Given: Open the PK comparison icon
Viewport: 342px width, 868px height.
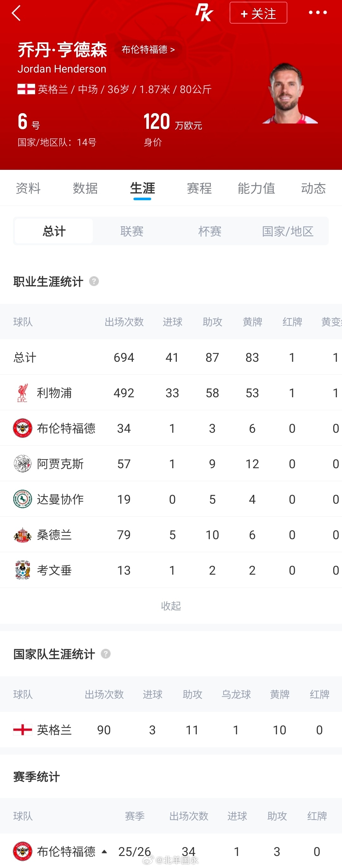Looking at the screenshot, I should pyautogui.click(x=204, y=12).
